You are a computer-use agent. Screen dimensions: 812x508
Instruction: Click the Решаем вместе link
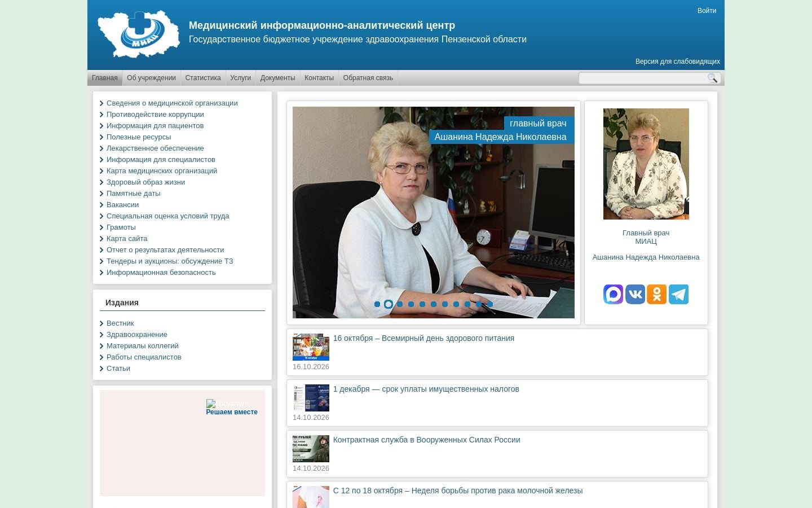tap(232, 412)
